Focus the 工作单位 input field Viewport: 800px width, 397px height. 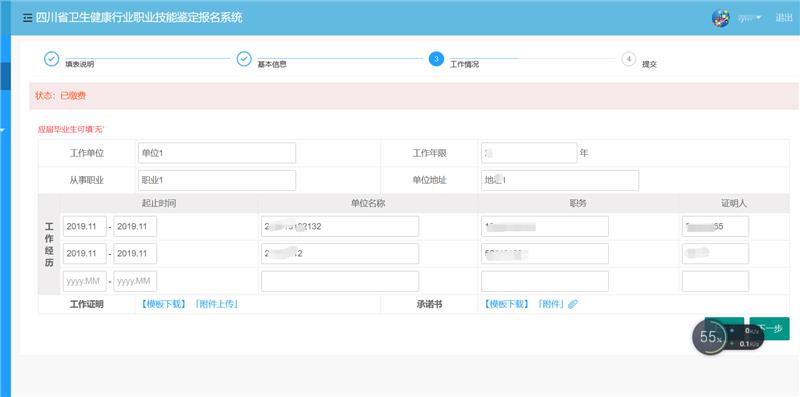[x=217, y=153]
